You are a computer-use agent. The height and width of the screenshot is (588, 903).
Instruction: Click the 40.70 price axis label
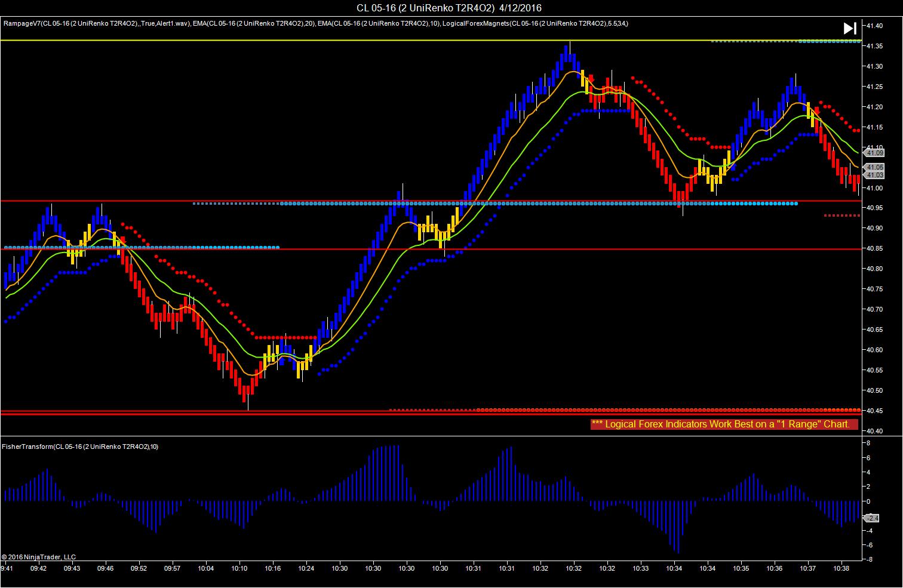875,309
